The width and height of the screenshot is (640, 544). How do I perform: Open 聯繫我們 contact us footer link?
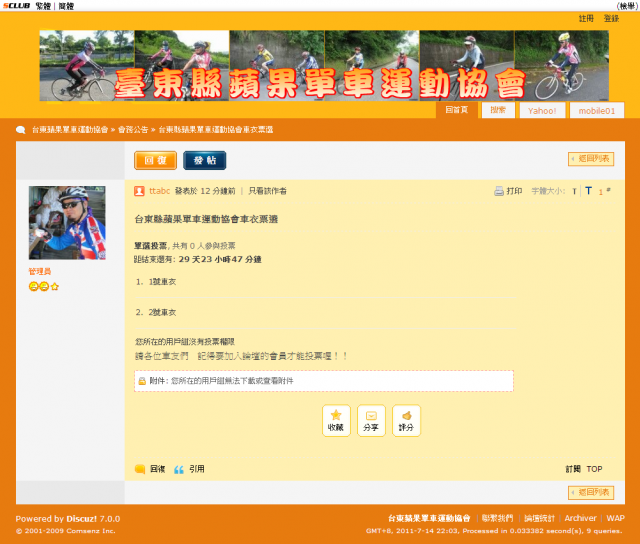coord(497,518)
